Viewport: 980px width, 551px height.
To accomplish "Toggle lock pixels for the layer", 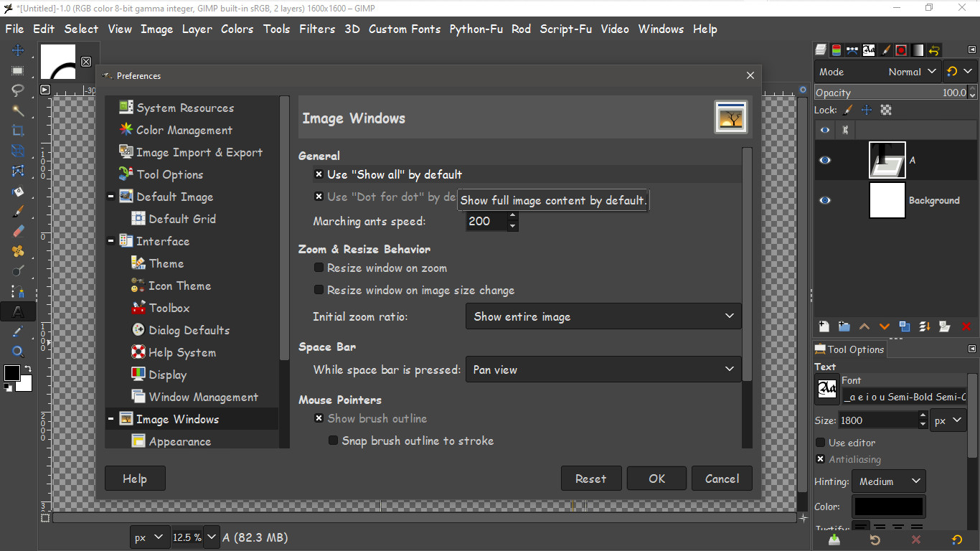I will [x=848, y=110].
